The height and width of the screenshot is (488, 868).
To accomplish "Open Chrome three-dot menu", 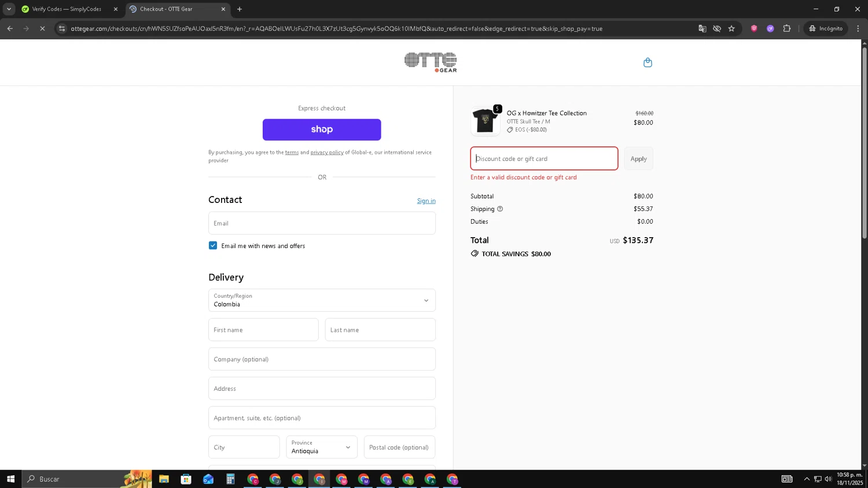I will tap(858, 28).
